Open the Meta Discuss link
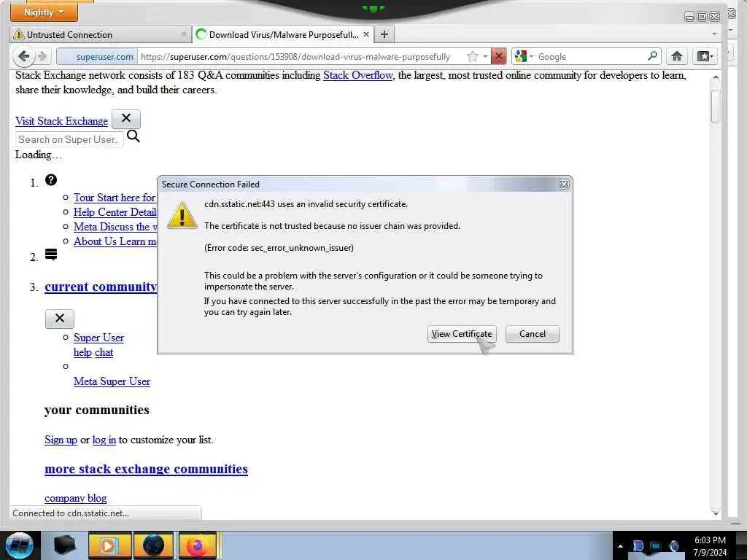The image size is (747, 560). (115, 227)
